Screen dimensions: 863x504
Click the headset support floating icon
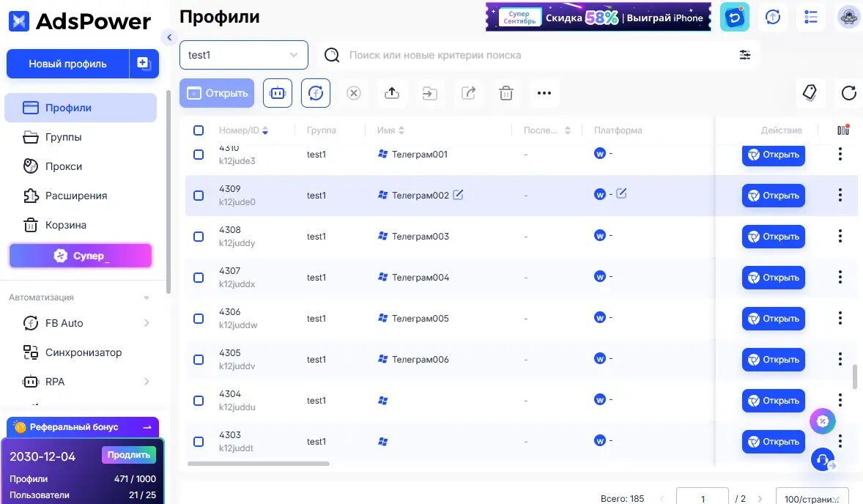[823, 459]
